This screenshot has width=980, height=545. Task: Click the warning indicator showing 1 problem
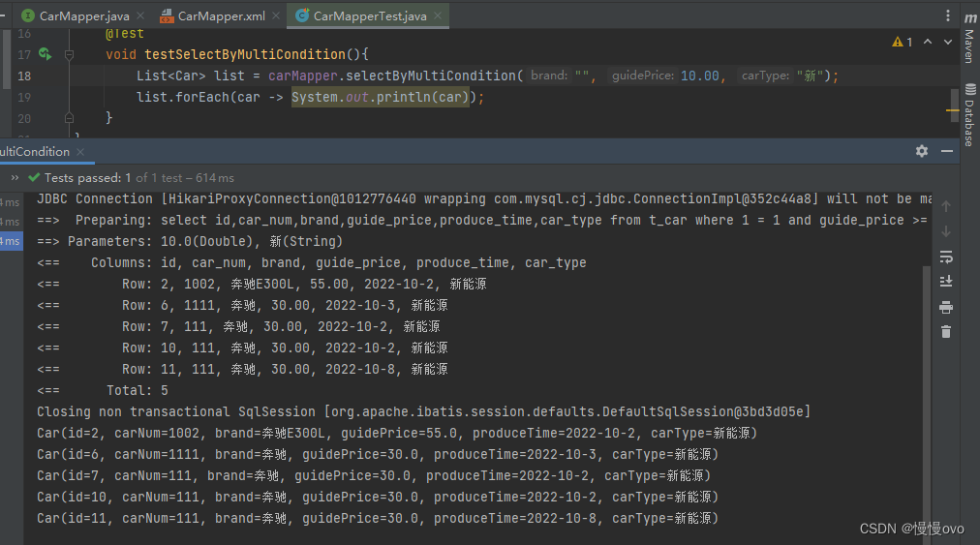click(x=903, y=42)
